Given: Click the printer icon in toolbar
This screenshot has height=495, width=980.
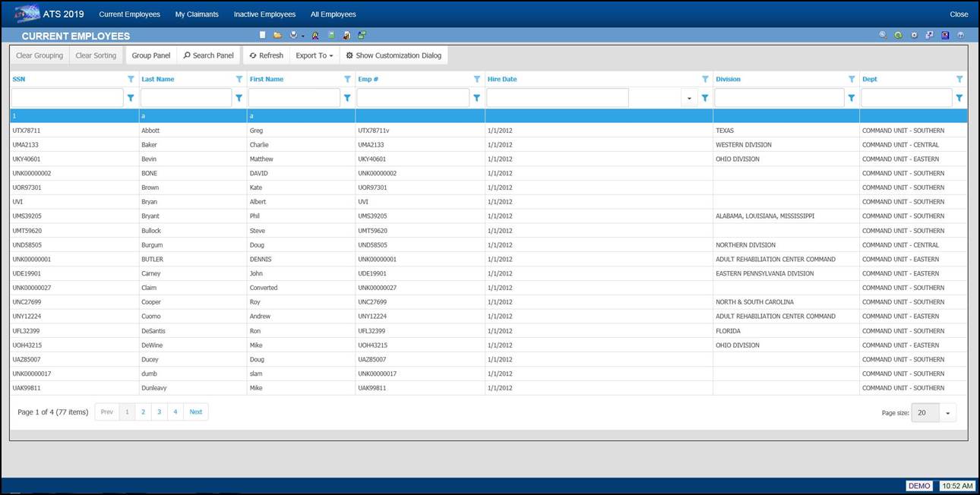Looking at the screenshot, I should pyautogui.click(x=293, y=35).
